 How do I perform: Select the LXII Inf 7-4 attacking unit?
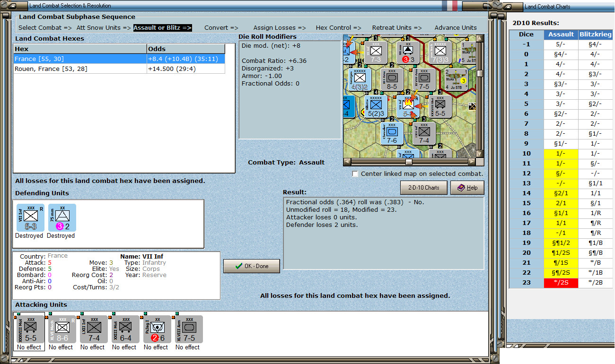(x=94, y=329)
